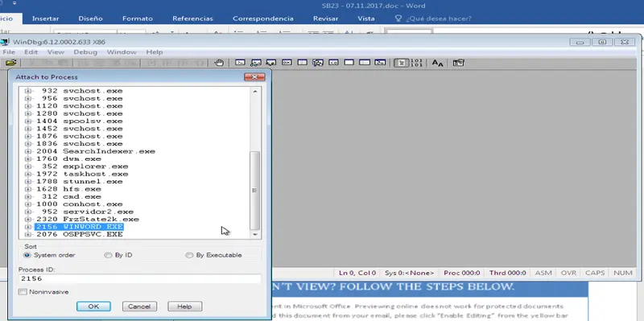
Task: Expand the 1628 hfs.exe node
Action: (x=28, y=189)
